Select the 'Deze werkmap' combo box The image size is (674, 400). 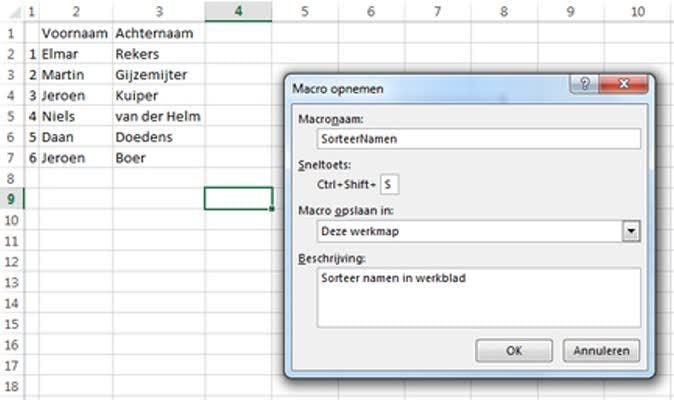[468, 230]
